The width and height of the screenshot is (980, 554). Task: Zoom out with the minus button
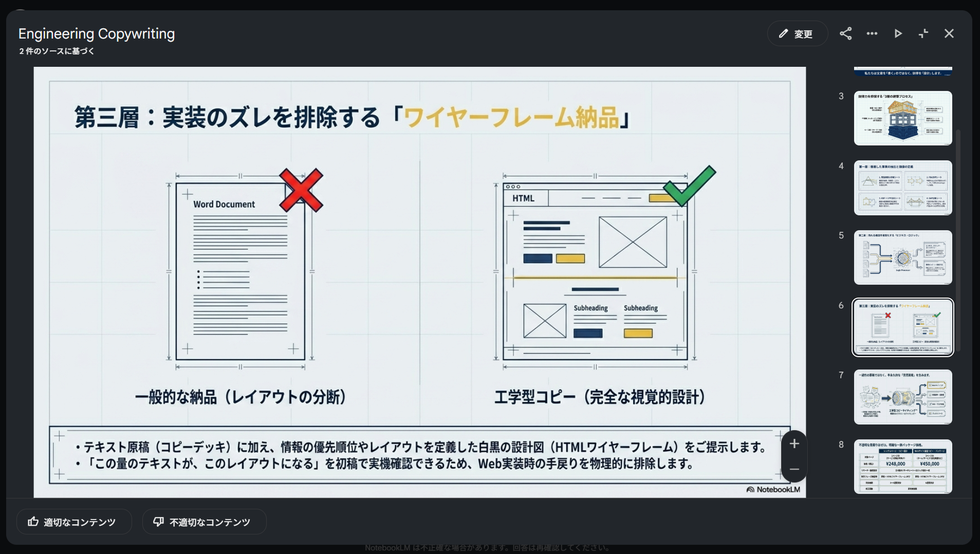point(794,469)
